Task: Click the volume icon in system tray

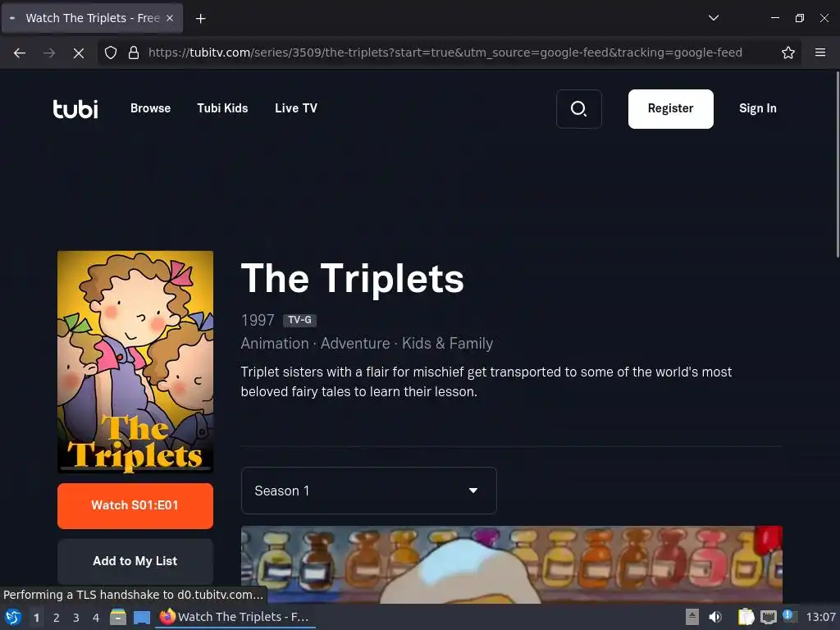Action: [x=715, y=617]
